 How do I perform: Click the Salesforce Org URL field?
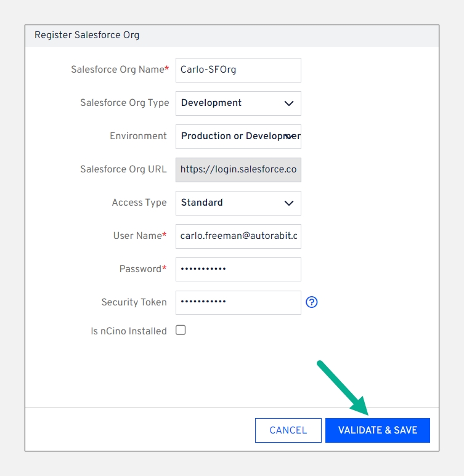point(238,170)
